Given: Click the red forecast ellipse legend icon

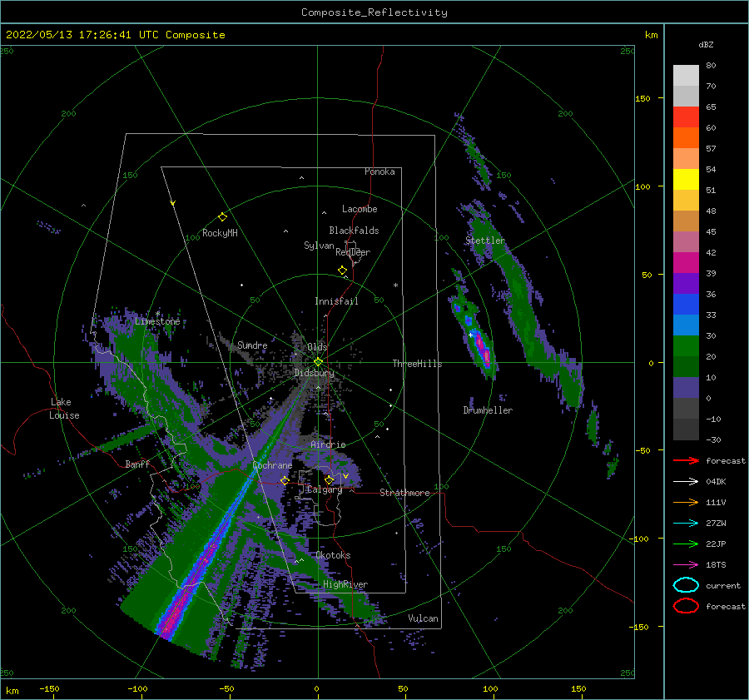Looking at the screenshot, I should [x=686, y=606].
